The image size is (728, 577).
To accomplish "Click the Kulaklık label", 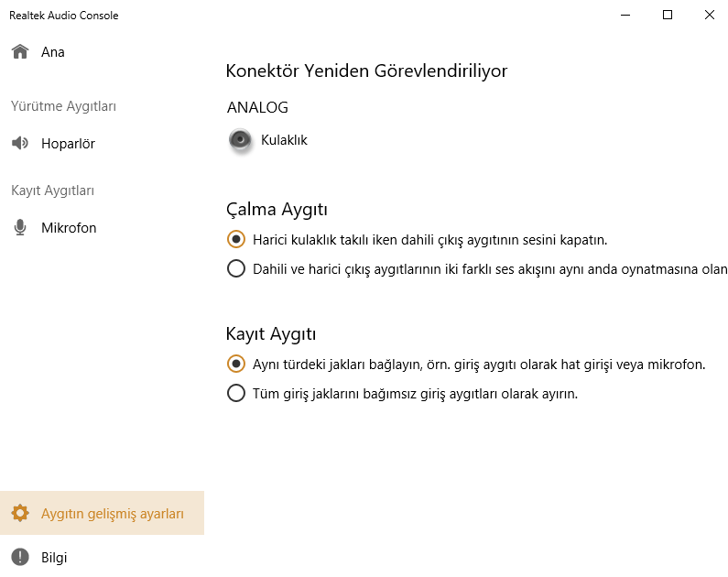I will click(x=284, y=140).
